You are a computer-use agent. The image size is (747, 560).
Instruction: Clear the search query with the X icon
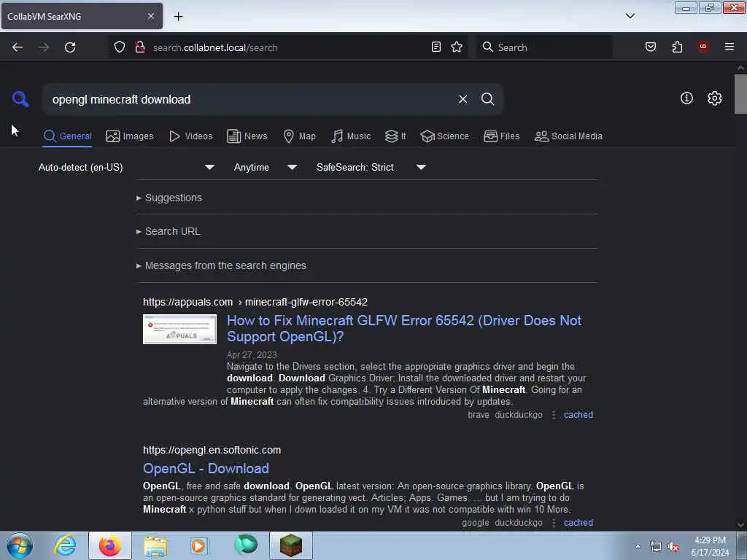pos(462,99)
